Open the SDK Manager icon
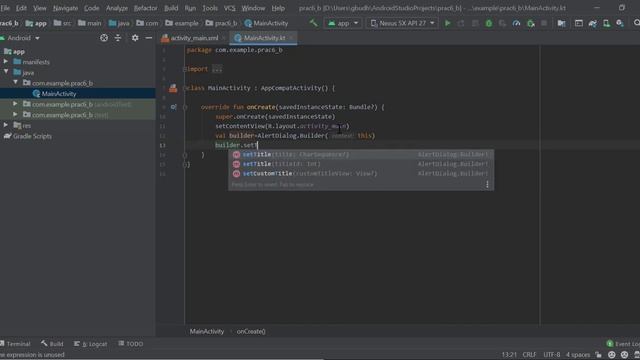This screenshot has height=360, width=640. pos(620,23)
